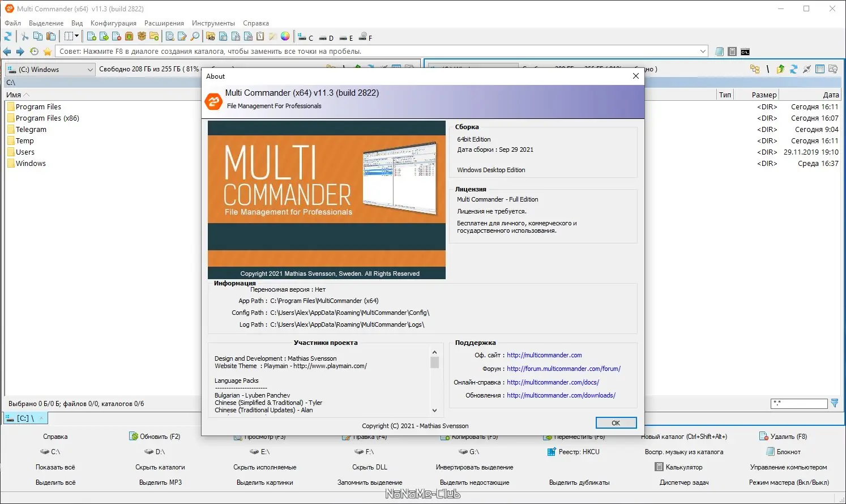The height and width of the screenshot is (504, 846).
Task: Sort by the Размер column header
Action: pos(764,95)
